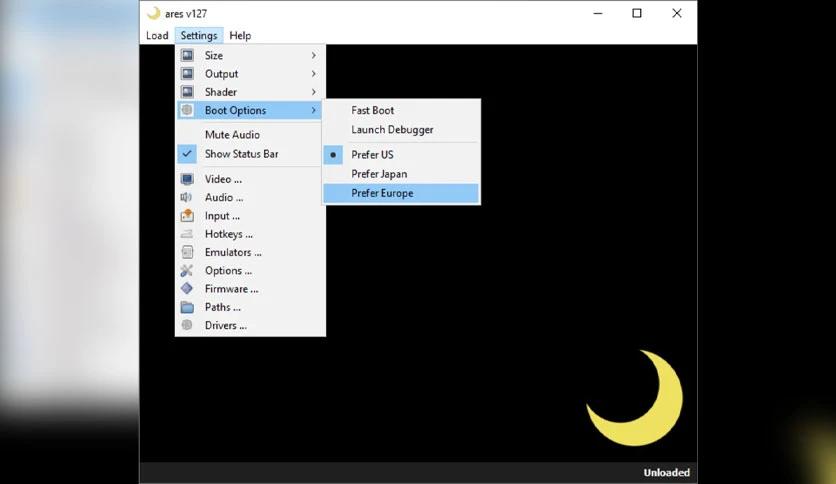Expand the Output submenu arrow
The height and width of the screenshot is (484, 836).
pos(314,74)
